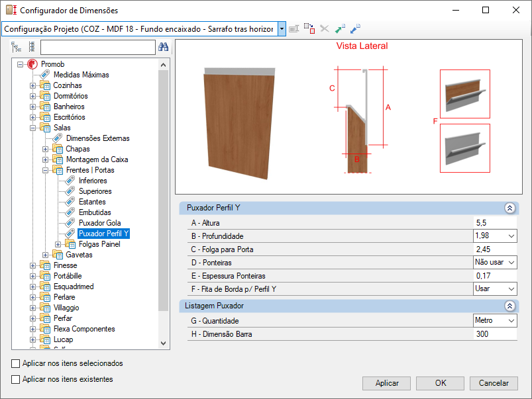Click the Embutidas tag icon
Screen dimensions: 532x399
[70, 212]
